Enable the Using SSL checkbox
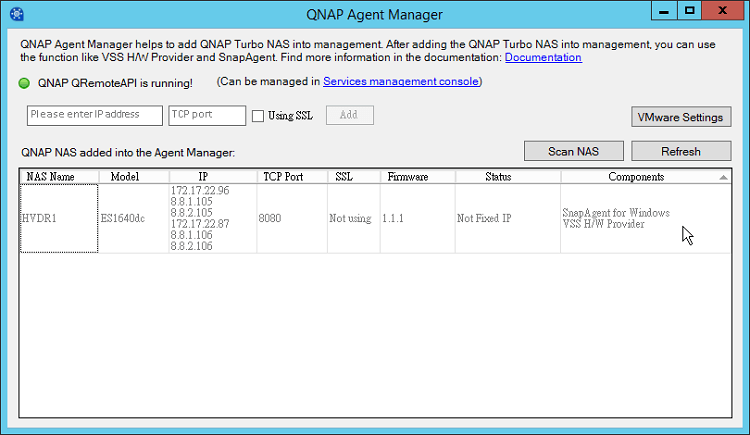 [258, 116]
